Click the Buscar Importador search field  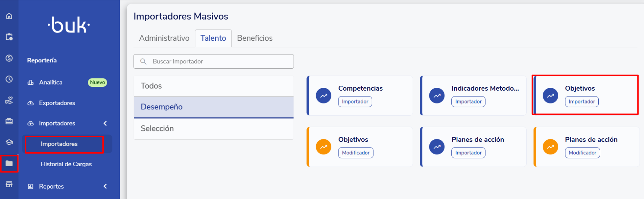coord(214,62)
